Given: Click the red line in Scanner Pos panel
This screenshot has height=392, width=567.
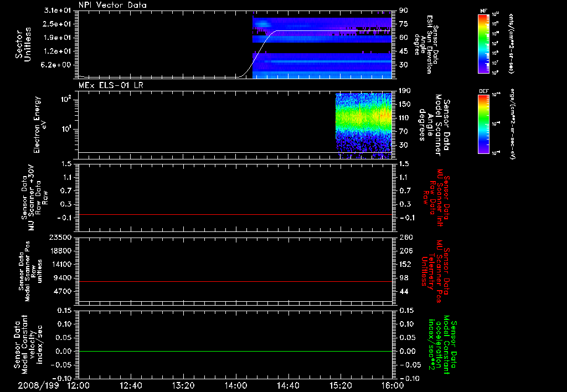Looking at the screenshot, I should coord(235,282).
